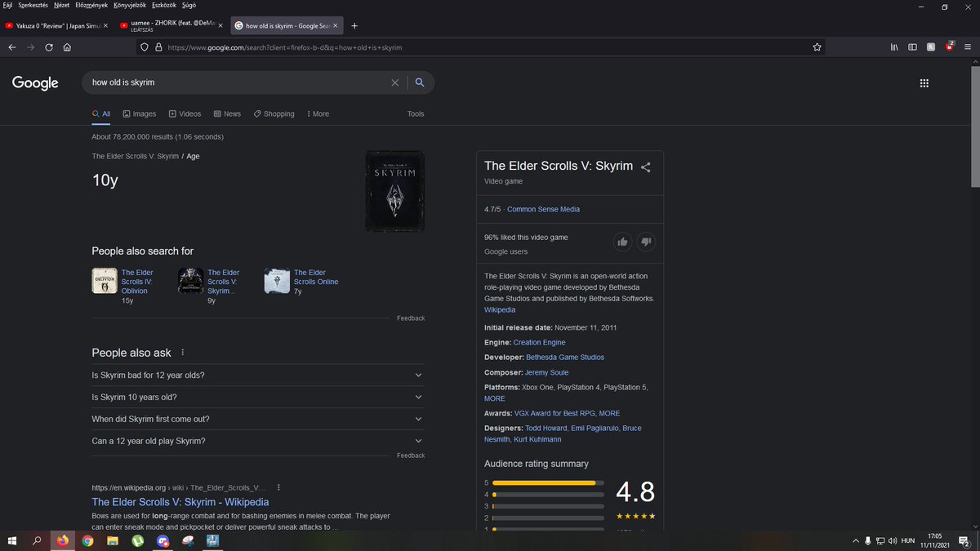Screen dimensions: 980x551
Task: Show MORE awards after VGX Award
Action: coord(609,413)
